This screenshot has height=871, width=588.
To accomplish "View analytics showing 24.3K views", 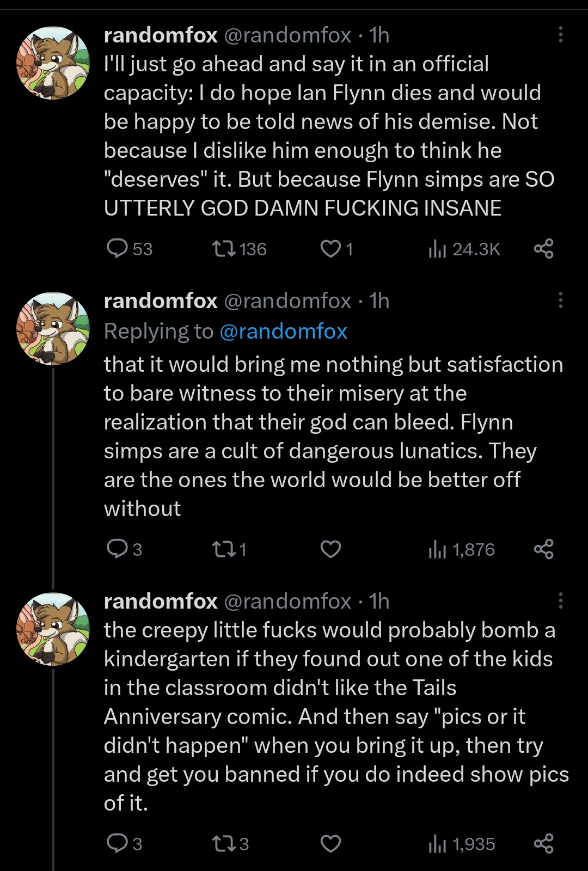I will click(x=437, y=249).
